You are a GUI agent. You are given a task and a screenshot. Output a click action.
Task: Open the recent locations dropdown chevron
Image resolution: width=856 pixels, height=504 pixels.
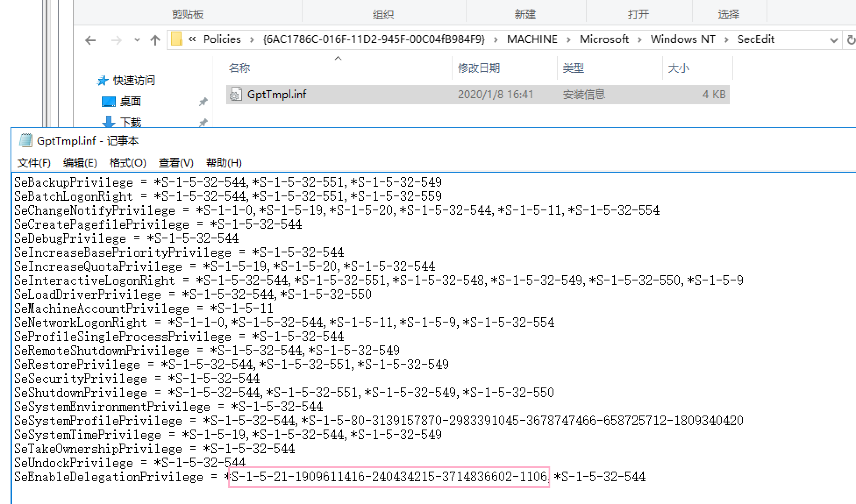click(137, 40)
